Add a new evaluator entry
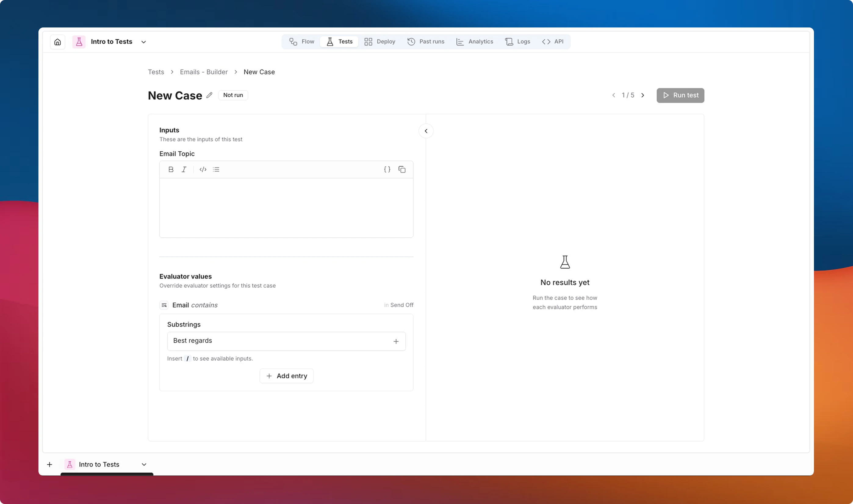Image resolution: width=853 pixels, height=504 pixels. 286,376
